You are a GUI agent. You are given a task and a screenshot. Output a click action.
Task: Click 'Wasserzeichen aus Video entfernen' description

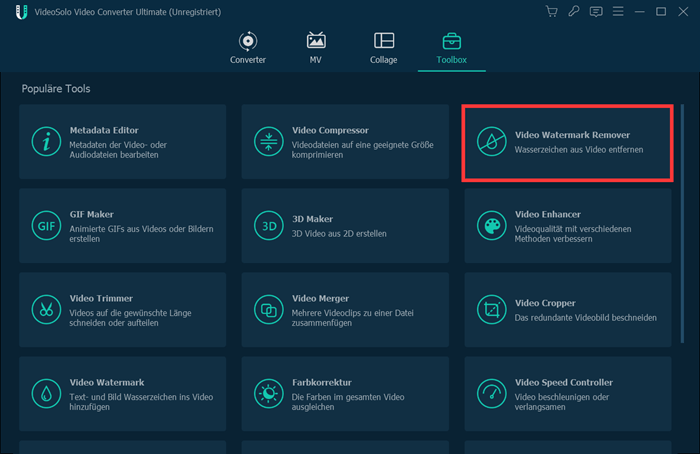tap(579, 150)
